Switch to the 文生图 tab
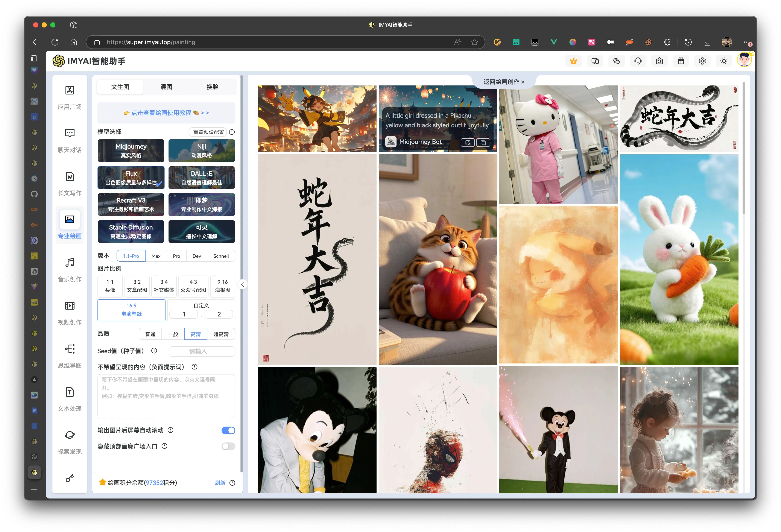This screenshot has width=781, height=532. pyautogui.click(x=120, y=87)
